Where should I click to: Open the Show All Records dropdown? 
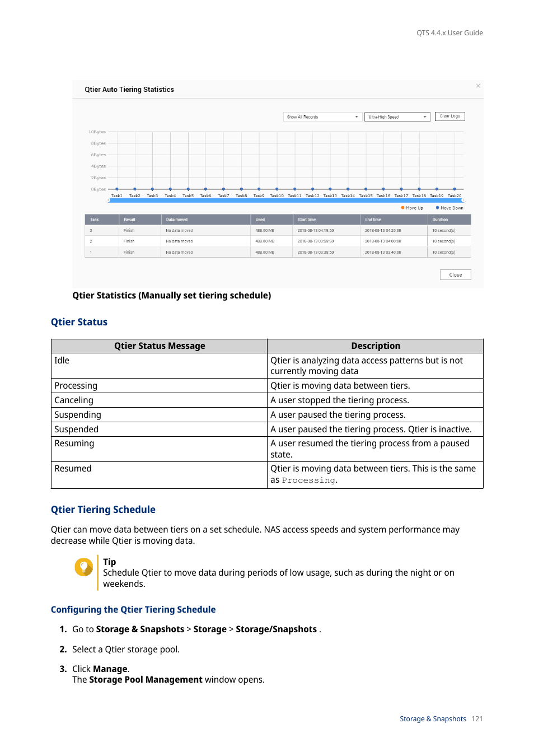tap(322, 117)
